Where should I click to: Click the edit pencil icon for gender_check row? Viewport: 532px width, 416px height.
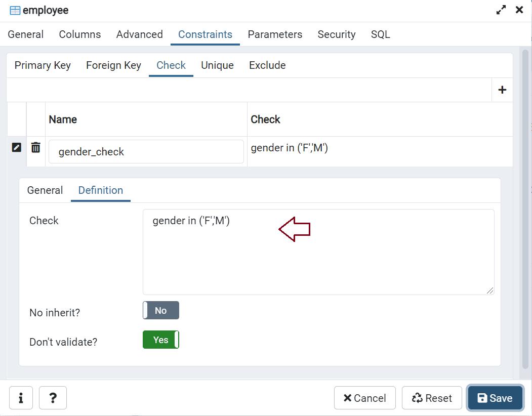click(17, 147)
